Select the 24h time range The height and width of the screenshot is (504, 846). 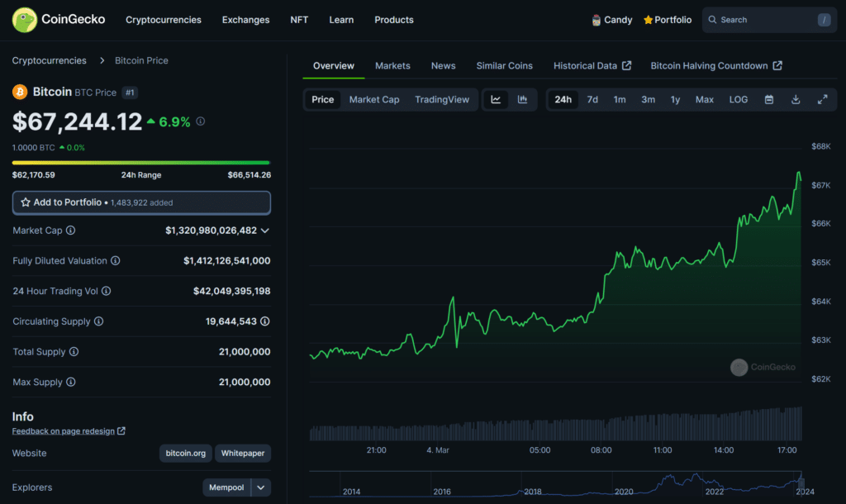(x=563, y=99)
